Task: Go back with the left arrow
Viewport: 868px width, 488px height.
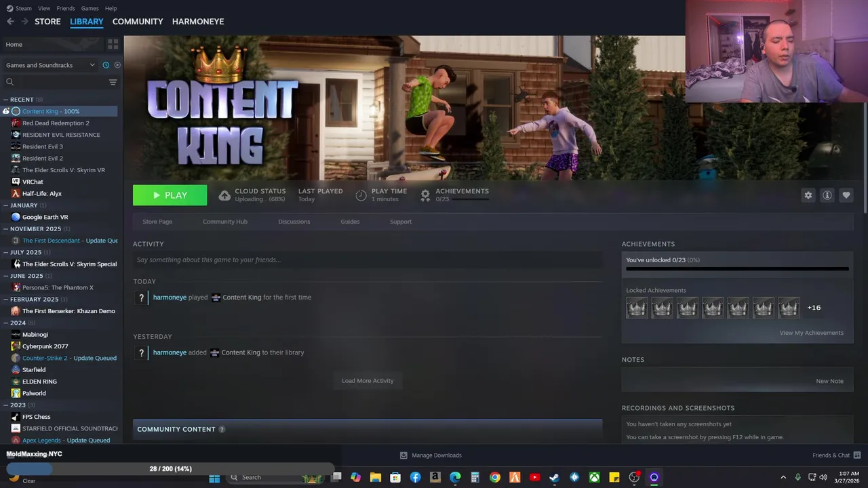Action: [10, 22]
